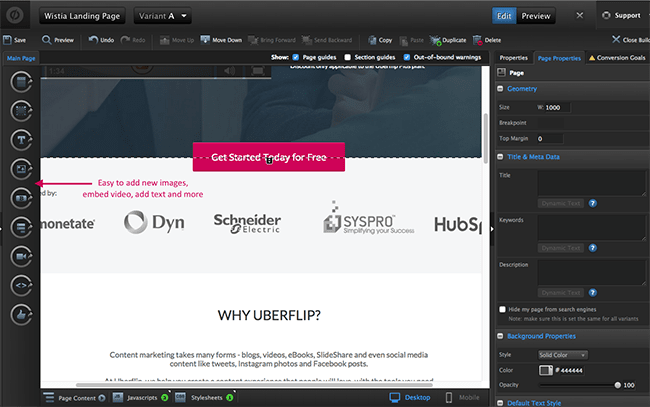Collapse the Title & Meta Data section
Image resolution: width=650 pixels, height=407 pixels.
pyautogui.click(x=500, y=157)
